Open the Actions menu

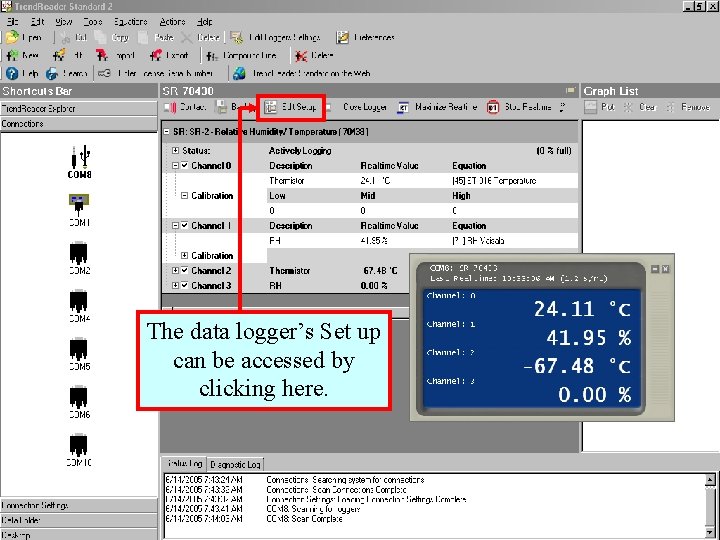click(172, 22)
